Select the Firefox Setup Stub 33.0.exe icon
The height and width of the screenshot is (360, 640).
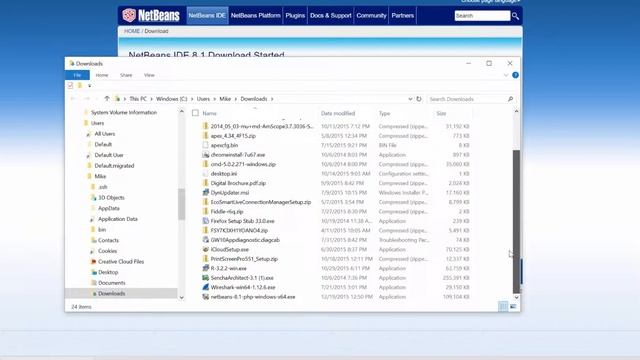click(x=206, y=221)
